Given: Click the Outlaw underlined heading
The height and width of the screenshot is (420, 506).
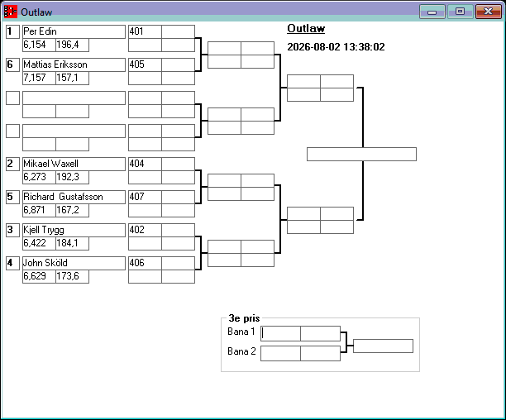Looking at the screenshot, I should (306, 28).
